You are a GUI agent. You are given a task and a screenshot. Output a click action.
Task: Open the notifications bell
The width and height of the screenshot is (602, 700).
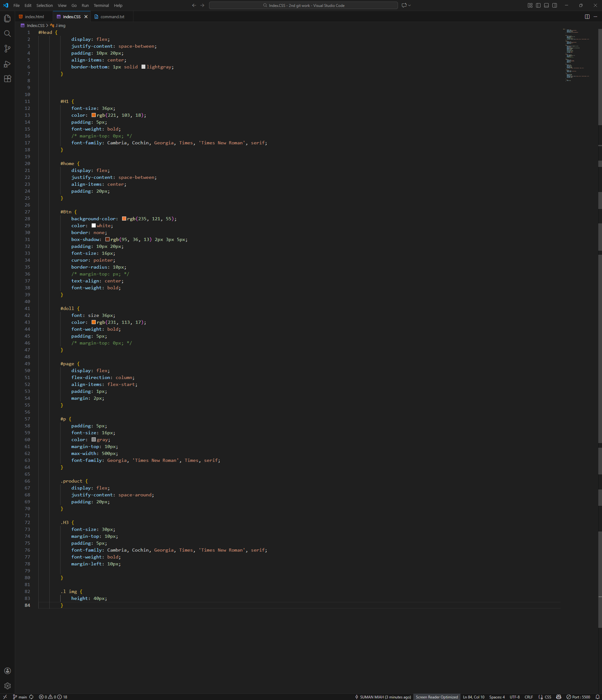(x=597, y=697)
